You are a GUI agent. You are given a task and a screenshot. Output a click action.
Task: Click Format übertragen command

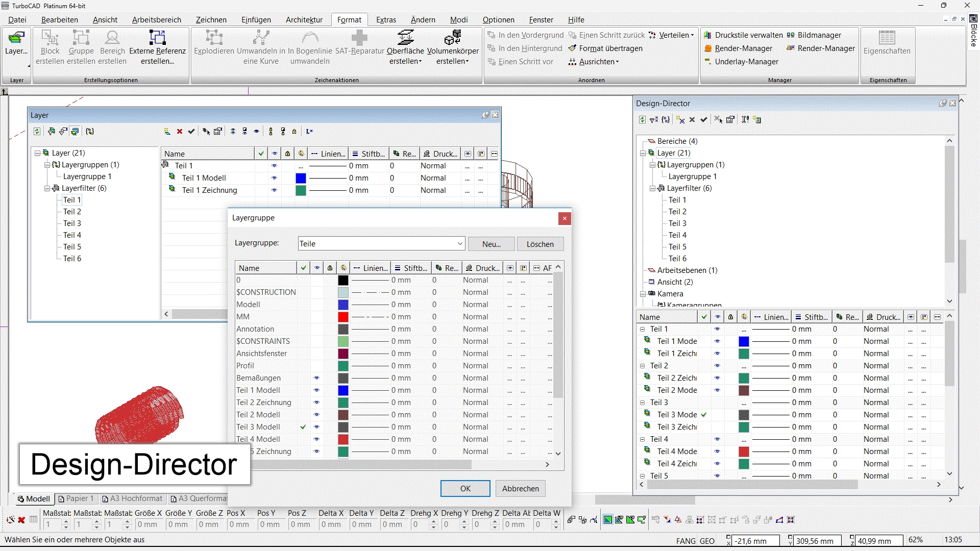pyautogui.click(x=605, y=48)
